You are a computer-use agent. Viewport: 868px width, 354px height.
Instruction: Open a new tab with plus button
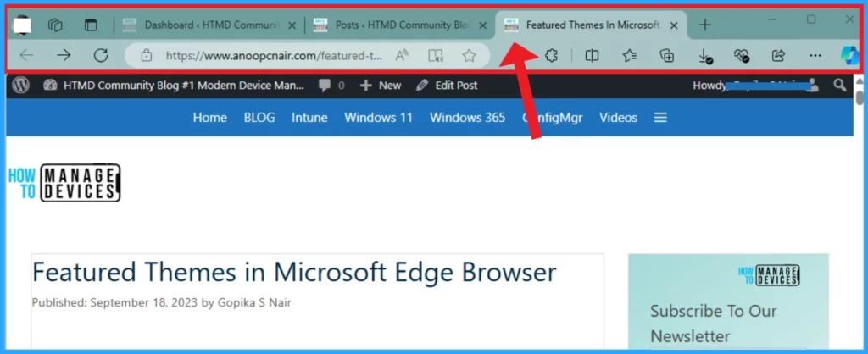704,25
